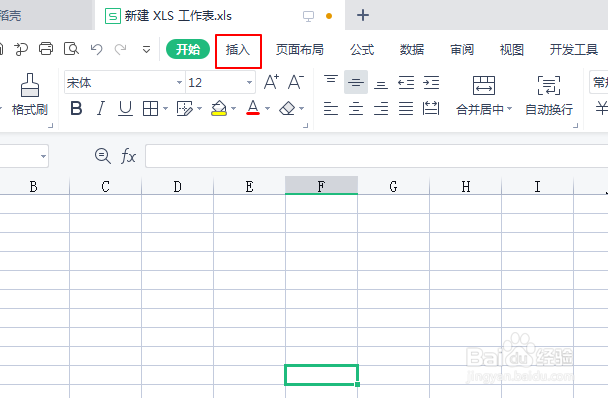This screenshot has width=608, height=398.
Task: Toggle underline formatting
Action: pos(125,109)
